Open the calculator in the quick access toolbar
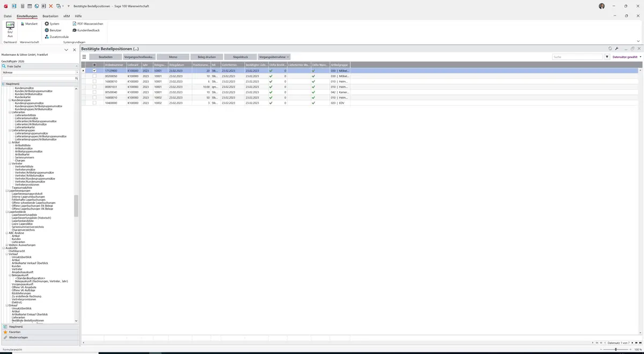The image size is (644, 354). [22, 6]
